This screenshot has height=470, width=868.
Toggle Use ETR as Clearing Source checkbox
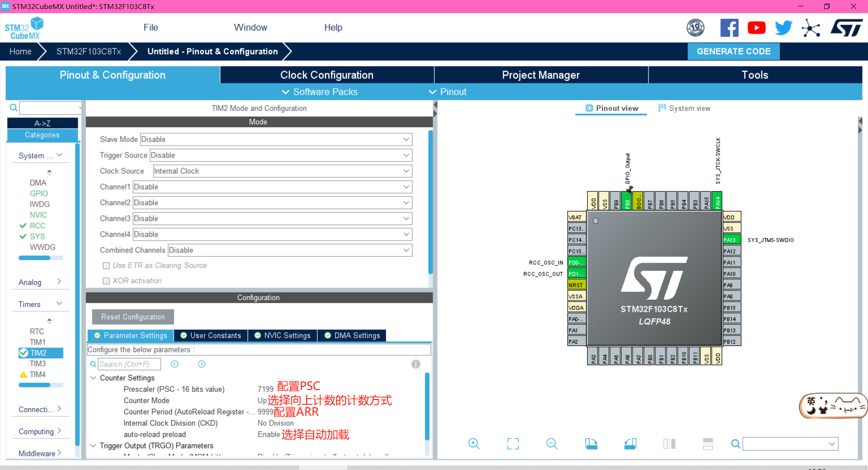106,266
